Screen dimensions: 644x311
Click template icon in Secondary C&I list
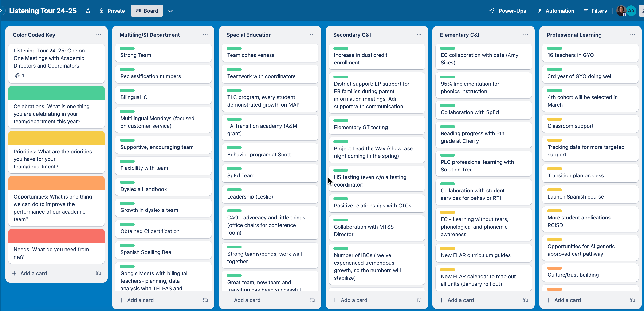[x=419, y=300]
